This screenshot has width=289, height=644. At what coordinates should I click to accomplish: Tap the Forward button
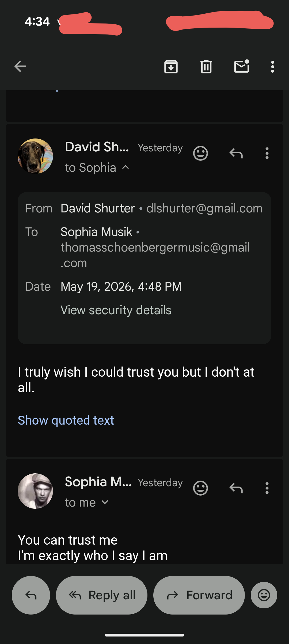pos(199,595)
